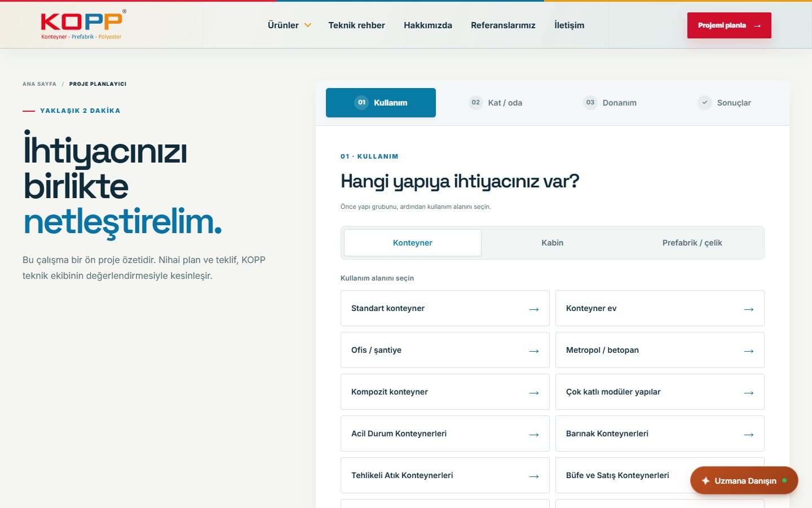Select Çok katlı modüler yapılar option
The width and height of the screenshot is (812, 508).
click(660, 392)
